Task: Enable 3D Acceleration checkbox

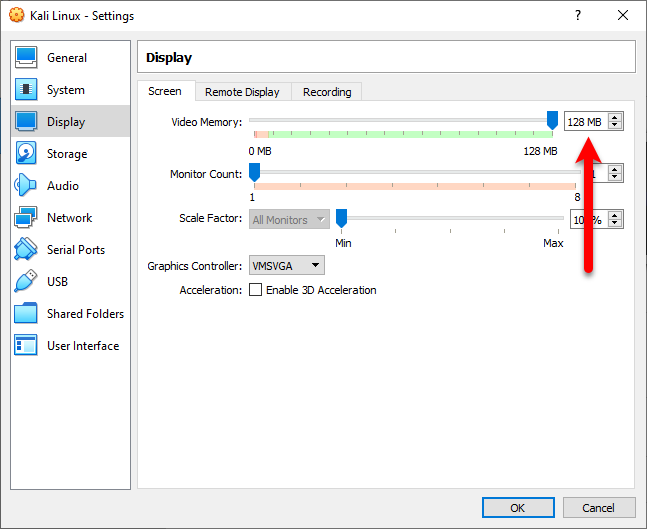Action: [x=255, y=290]
